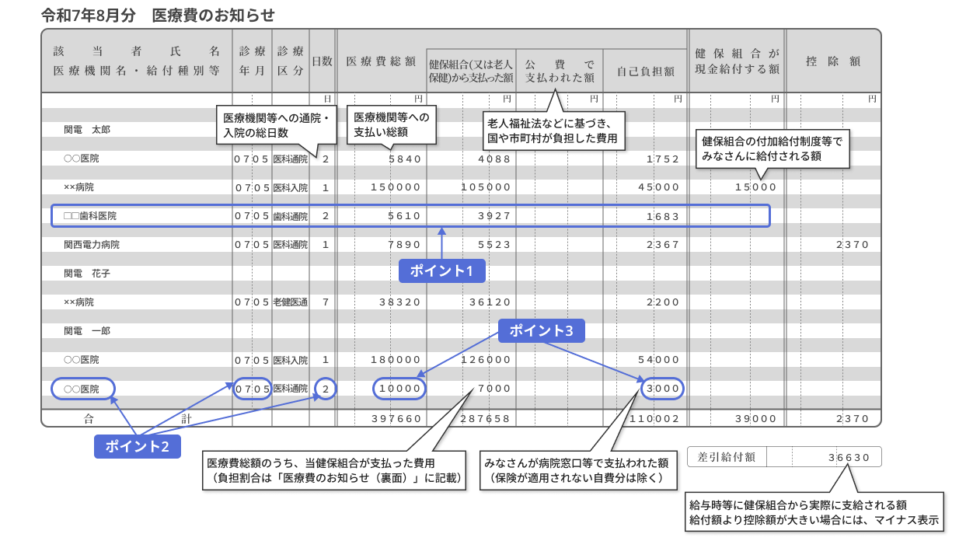Click the 健保組合が現金給付する額 header
This screenshot has height=541, width=980.
click(x=736, y=61)
